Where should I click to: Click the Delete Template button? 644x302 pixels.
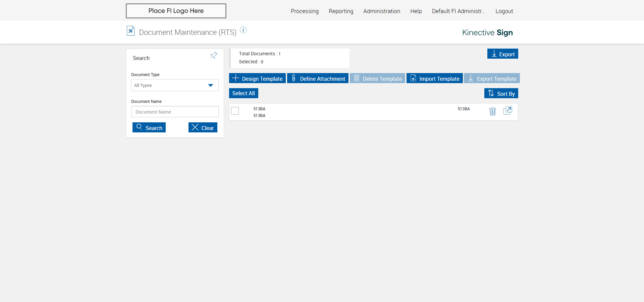tap(377, 78)
